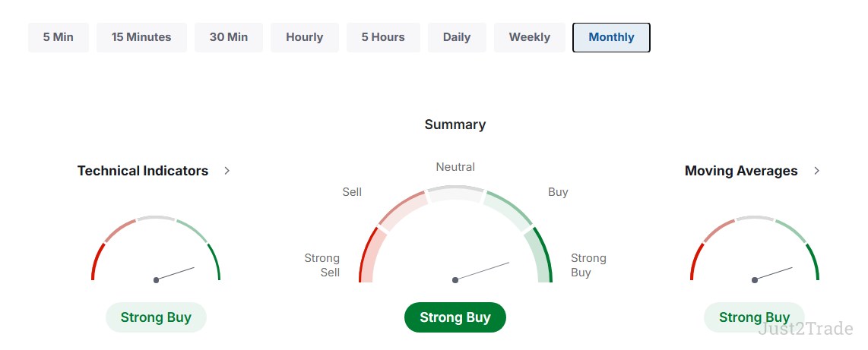The height and width of the screenshot is (350, 868).
Task: Click the Weekly timeframe tab
Action: pyautogui.click(x=530, y=37)
